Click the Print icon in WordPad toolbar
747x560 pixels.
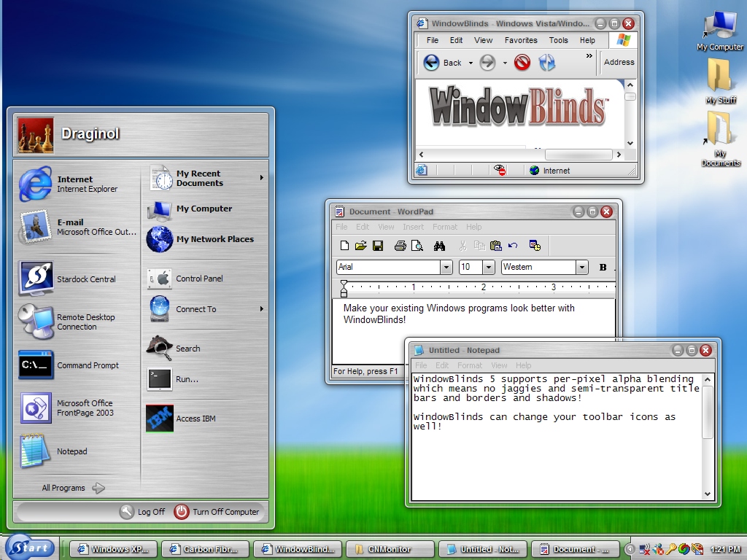(x=400, y=246)
